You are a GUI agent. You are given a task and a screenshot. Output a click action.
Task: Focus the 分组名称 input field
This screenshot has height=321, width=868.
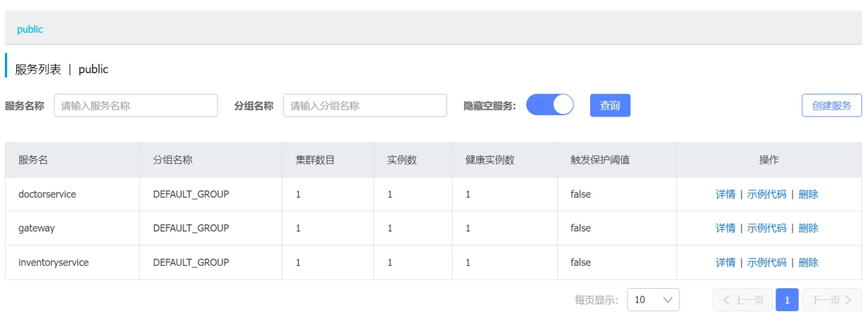pos(365,105)
